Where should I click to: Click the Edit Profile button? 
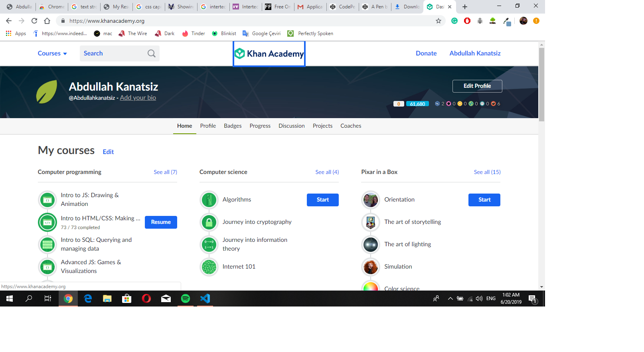[x=477, y=86]
